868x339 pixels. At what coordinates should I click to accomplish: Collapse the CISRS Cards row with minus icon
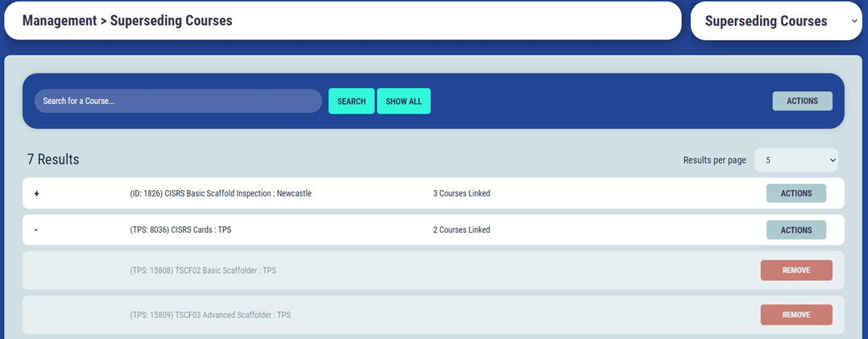click(36, 230)
